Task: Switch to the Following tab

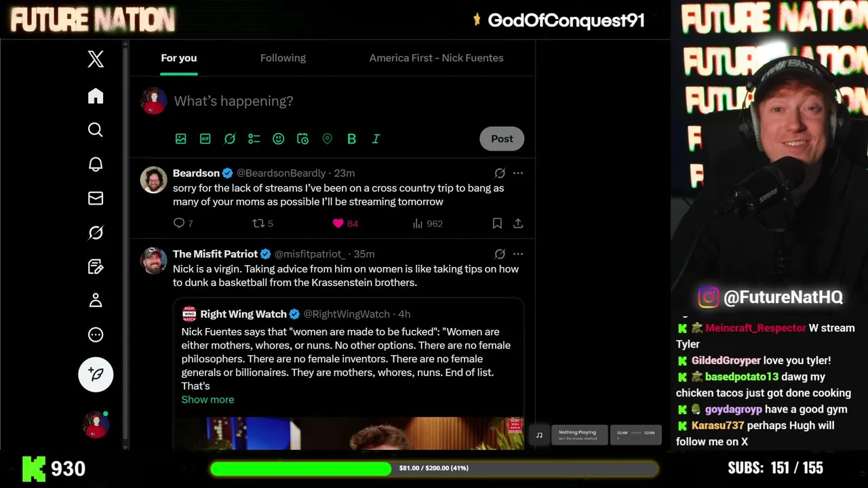Action: click(x=283, y=58)
